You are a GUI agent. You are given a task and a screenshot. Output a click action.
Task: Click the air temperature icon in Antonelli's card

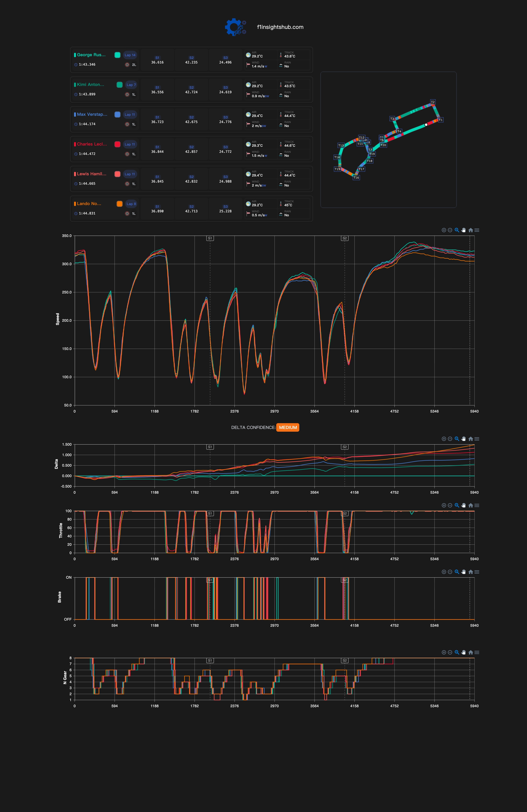(x=248, y=85)
